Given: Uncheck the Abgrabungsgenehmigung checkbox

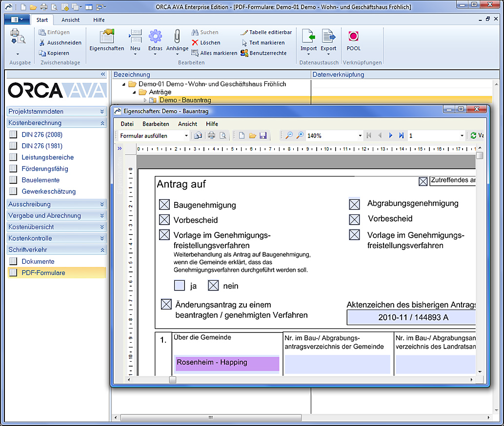Looking at the screenshot, I should tap(354, 204).
